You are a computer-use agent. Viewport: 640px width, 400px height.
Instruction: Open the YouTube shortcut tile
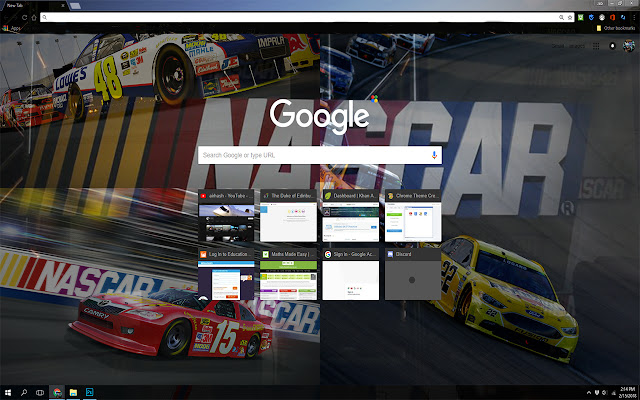(226, 216)
